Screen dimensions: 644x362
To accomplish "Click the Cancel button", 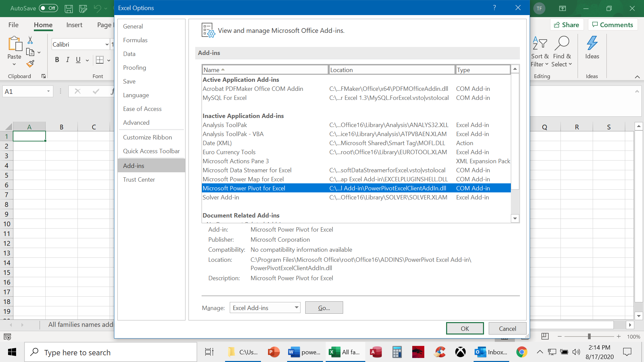I will 507,328.
